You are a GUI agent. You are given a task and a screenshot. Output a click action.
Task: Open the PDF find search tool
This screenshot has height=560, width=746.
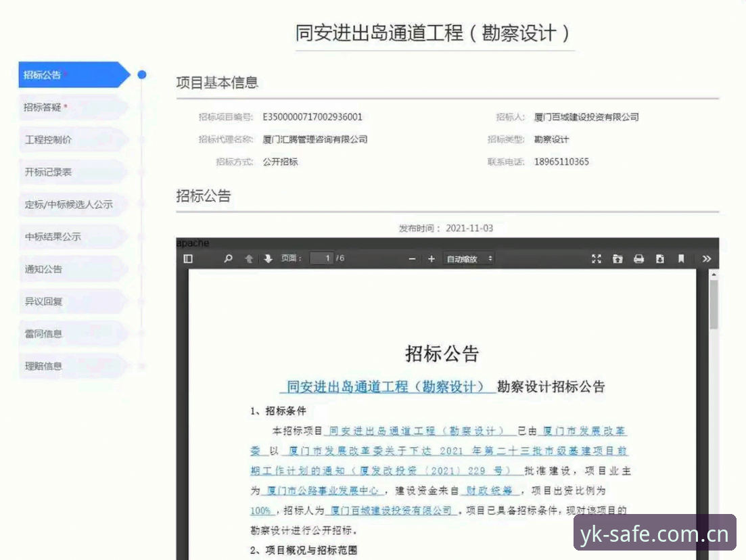[229, 258]
